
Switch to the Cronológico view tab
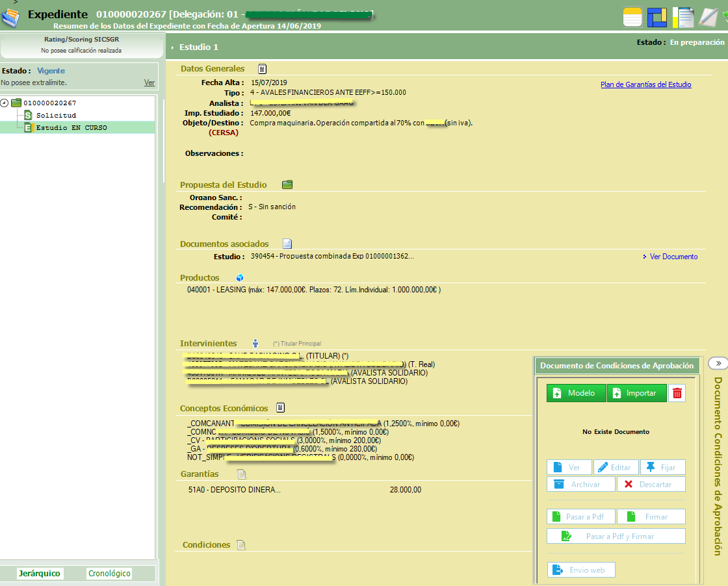(109, 574)
